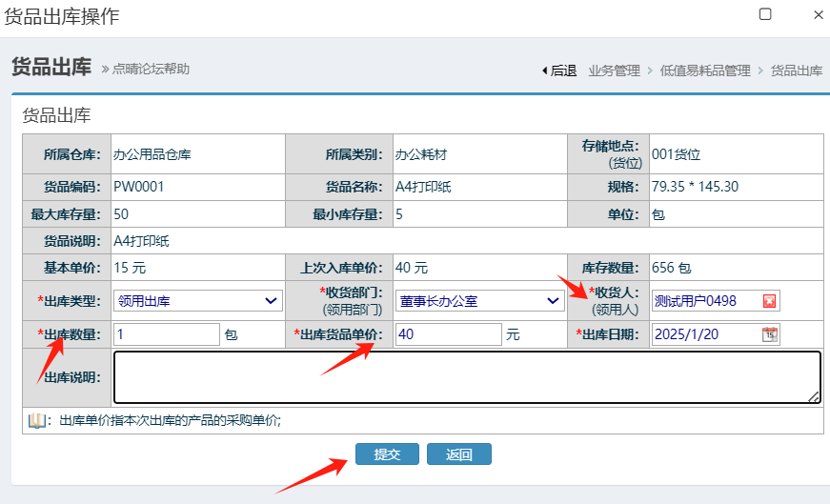Navigate to 业务管理 in the breadcrumb
The height and width of the screenshot is (504, 830).
point(614,71)
